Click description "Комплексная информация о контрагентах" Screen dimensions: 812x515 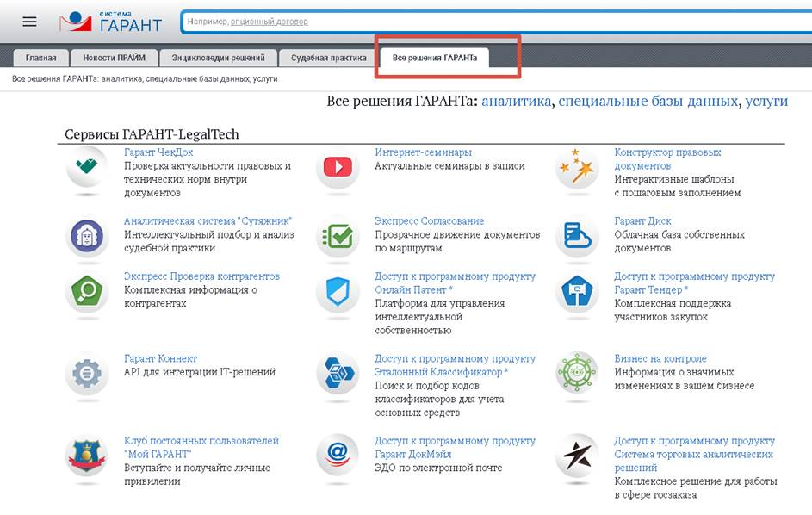point(190,297)
